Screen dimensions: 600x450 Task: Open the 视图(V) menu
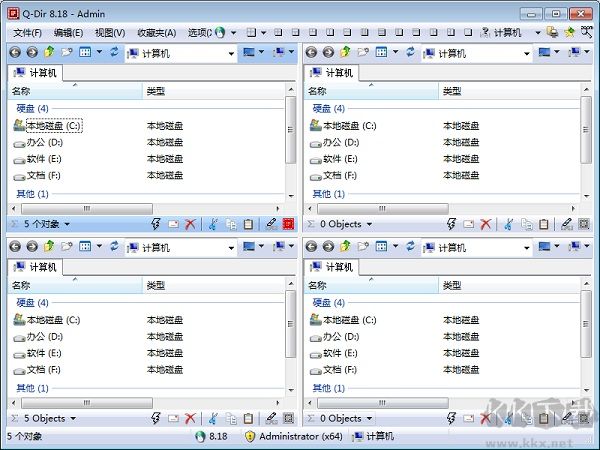coord(110,33)
